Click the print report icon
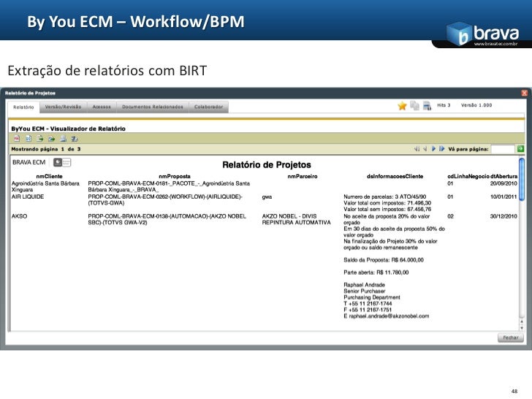The height and width of the screenshot is (399, 532). click(63, 138)
